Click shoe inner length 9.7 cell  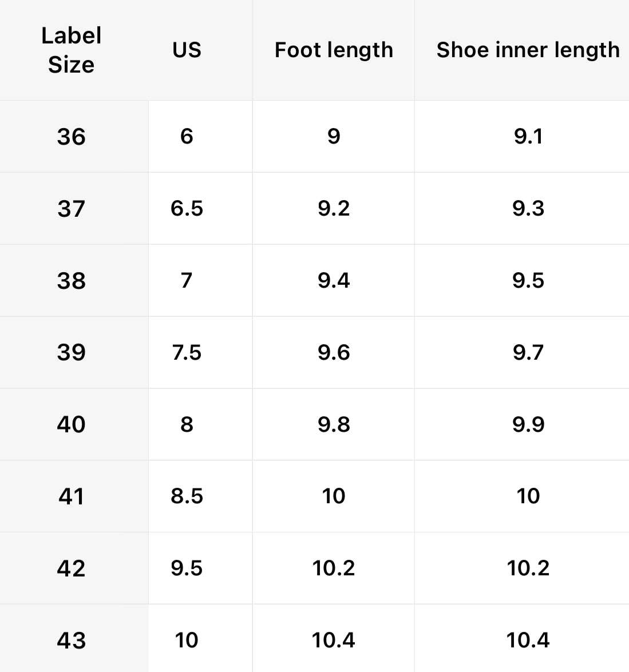coord(528,352)
